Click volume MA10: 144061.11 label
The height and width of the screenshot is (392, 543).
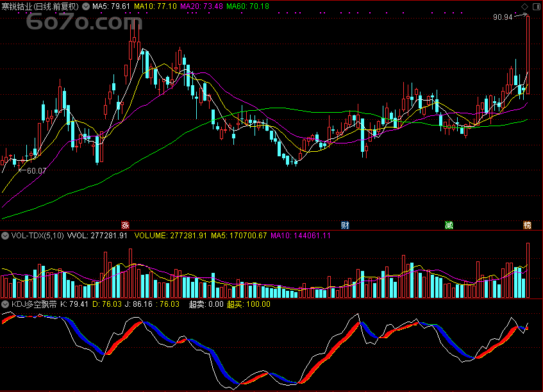point(301,236)
